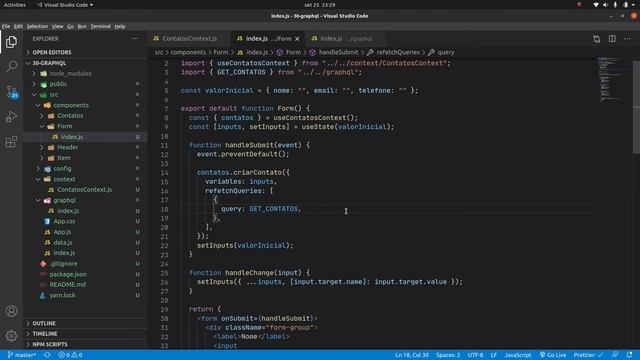The width and height of the screenshot is (640, 360).
Task: Click the master branch indicator
Action: point(22,355)
